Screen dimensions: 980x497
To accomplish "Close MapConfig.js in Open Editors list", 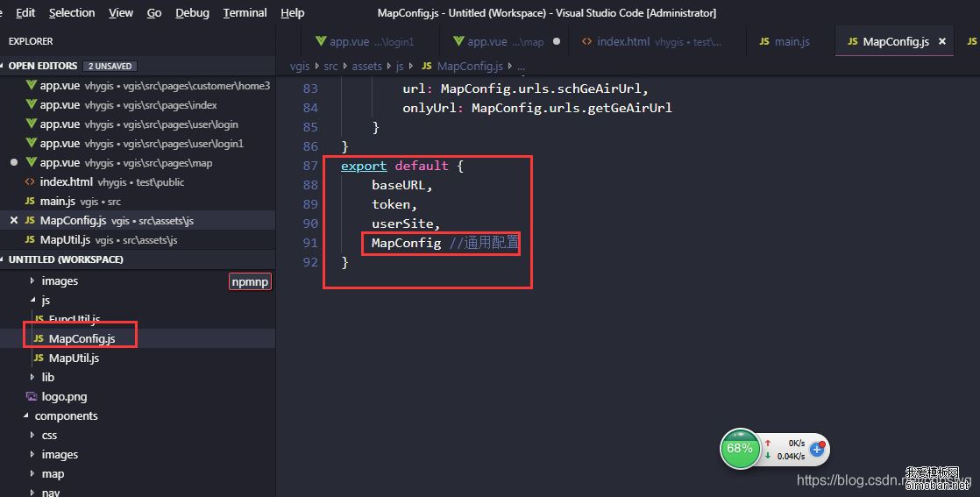I will [x=13, y=221].
